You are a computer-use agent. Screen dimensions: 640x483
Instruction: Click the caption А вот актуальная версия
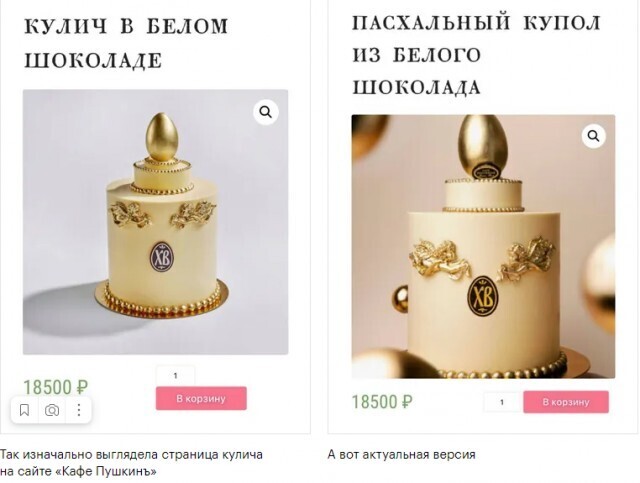coord(402,454)
